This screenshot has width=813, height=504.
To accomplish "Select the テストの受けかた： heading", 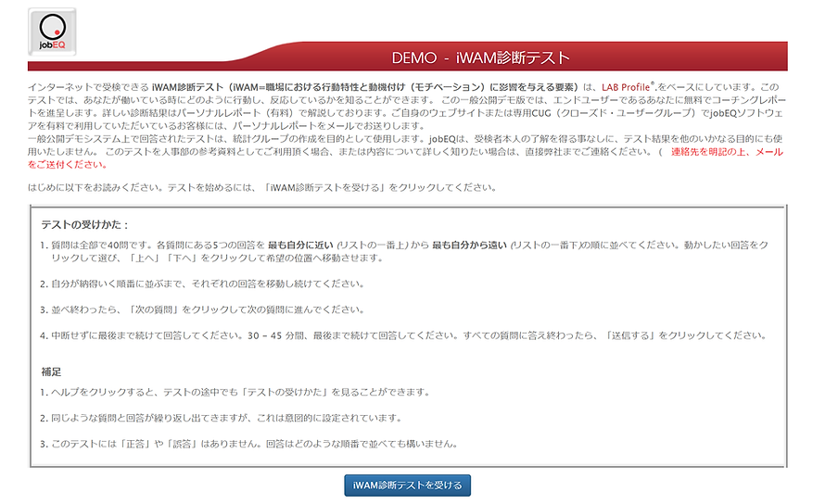I will coord(85,225).
